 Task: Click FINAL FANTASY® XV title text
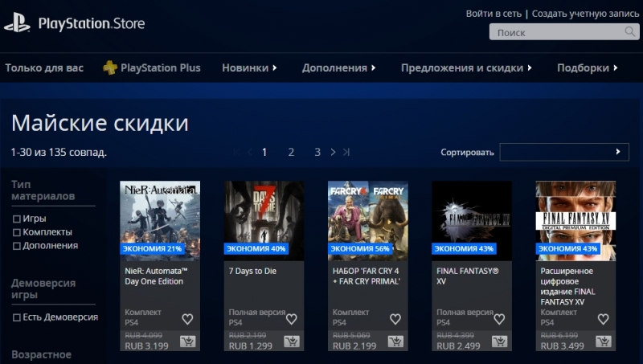point(468,276)
